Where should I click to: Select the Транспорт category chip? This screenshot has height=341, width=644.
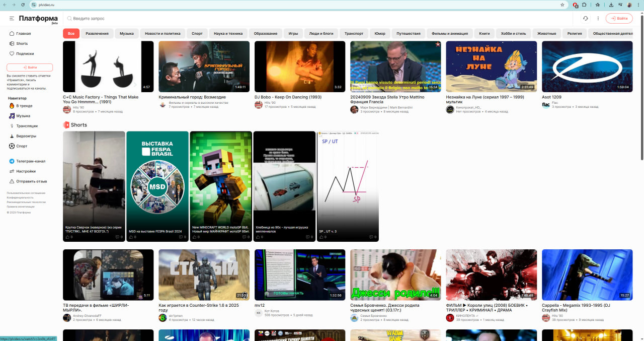pyautogui.click(x=354, y=34)
